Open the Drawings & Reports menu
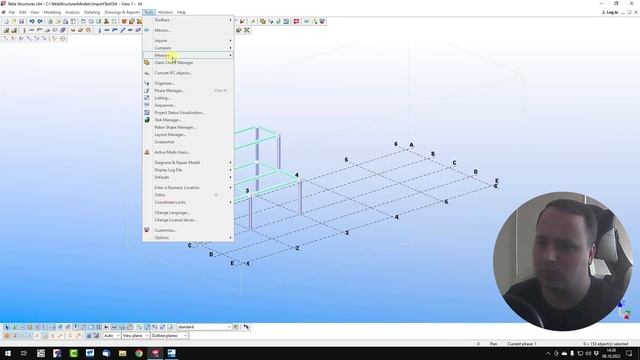Viewport: 640px width, 360px height. tap(122, 12)
